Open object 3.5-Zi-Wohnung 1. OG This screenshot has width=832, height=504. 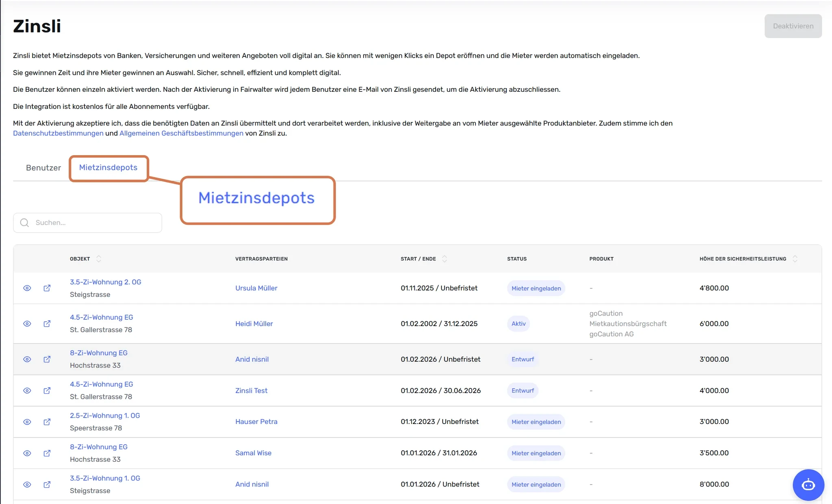click(x=105, y=478)
